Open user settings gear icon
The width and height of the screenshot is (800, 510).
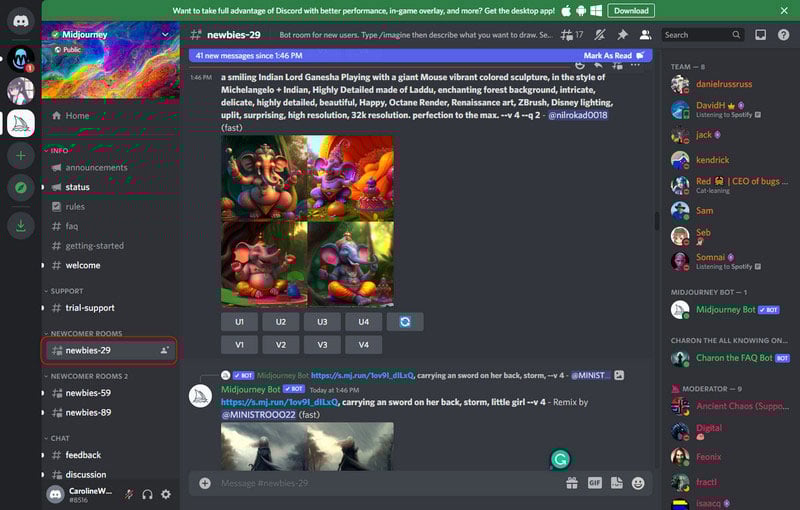pyautogui.click(x=166, y=494)
